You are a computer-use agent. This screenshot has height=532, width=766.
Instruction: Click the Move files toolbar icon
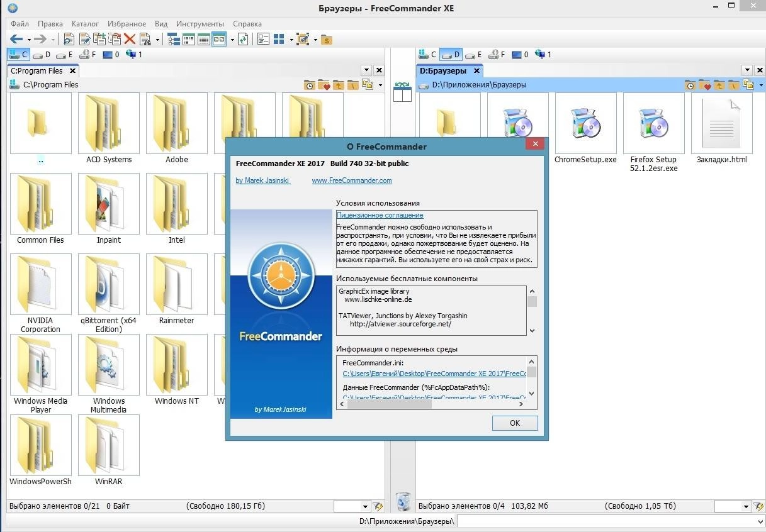point(114,39)
